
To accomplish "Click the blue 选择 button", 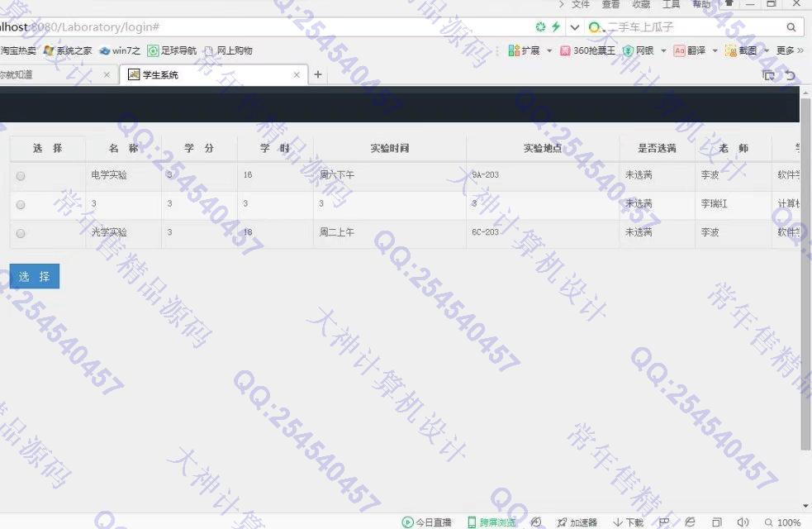I will click(35, 277).
